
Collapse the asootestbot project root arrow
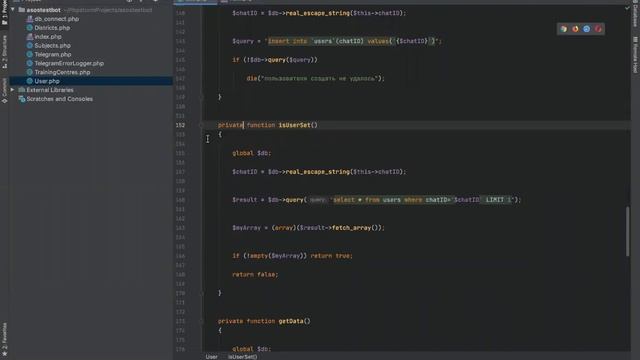tap(13, 10)
